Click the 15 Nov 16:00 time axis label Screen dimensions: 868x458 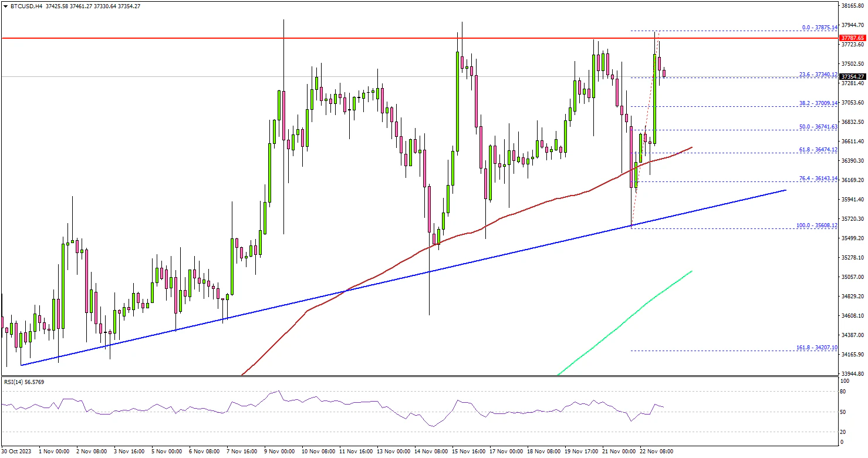[469, 452]
